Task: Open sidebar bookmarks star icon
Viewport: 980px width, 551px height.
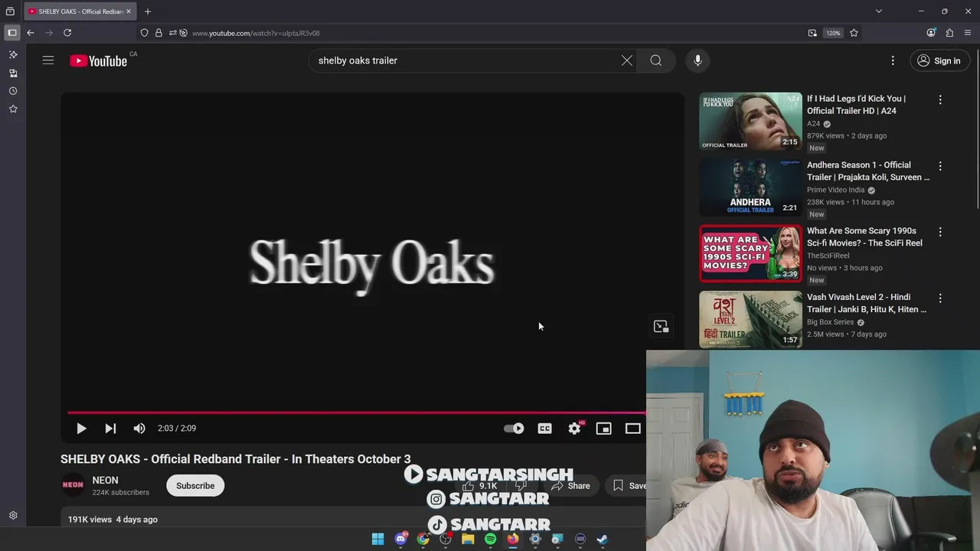Action: click(13, 109)
